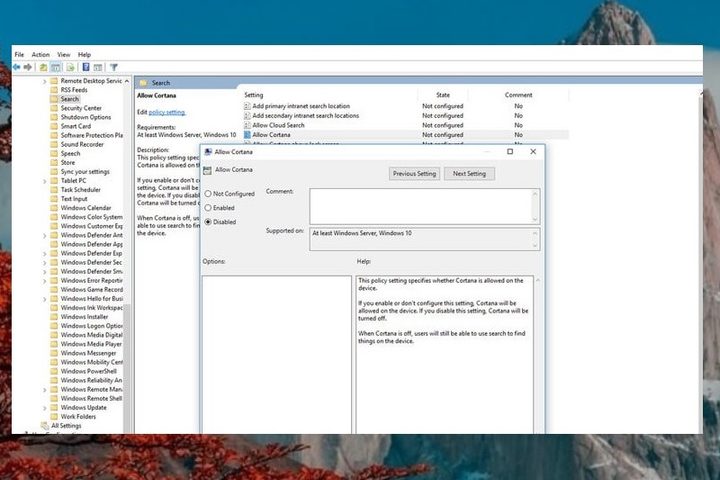Expand the Windows Update tree node
The image size is (720, 480).
point(45,408)
